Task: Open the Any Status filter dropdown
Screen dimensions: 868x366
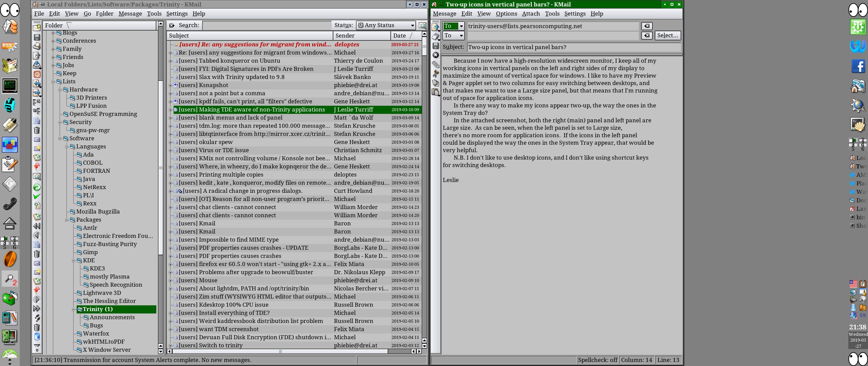Action: click(x=386, y=25)
